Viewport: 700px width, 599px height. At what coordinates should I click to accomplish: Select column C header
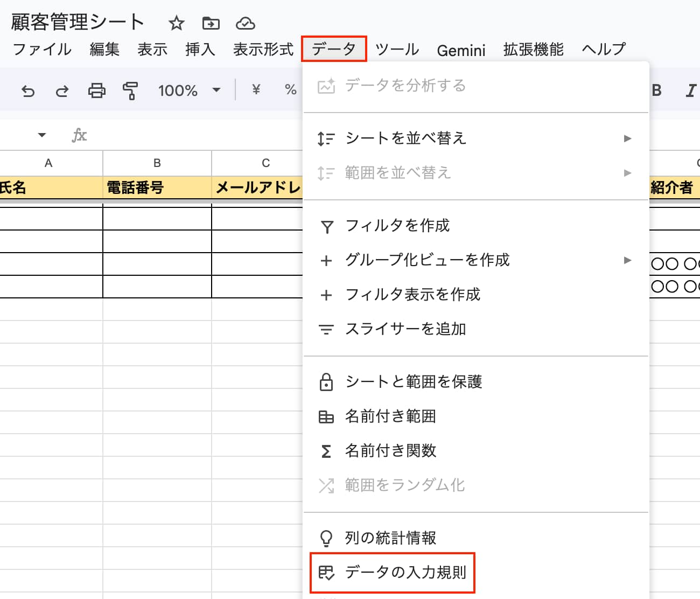click(257, 163)
